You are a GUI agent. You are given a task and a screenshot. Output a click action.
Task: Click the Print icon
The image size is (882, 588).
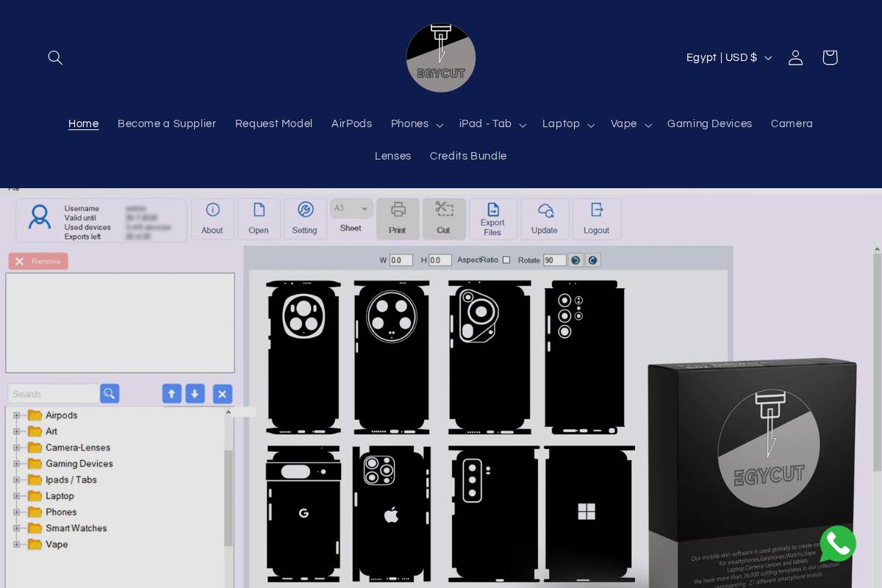click(398, 218)
